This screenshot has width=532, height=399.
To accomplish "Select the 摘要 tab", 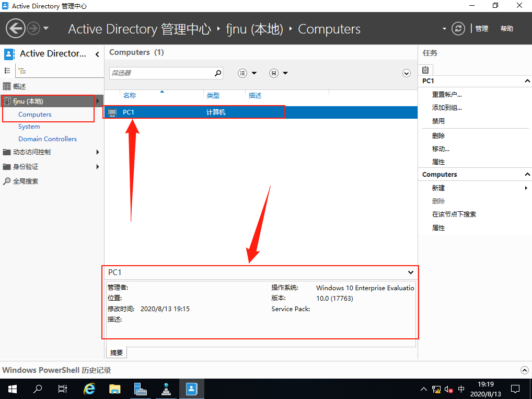I will [x=117, y=352].
